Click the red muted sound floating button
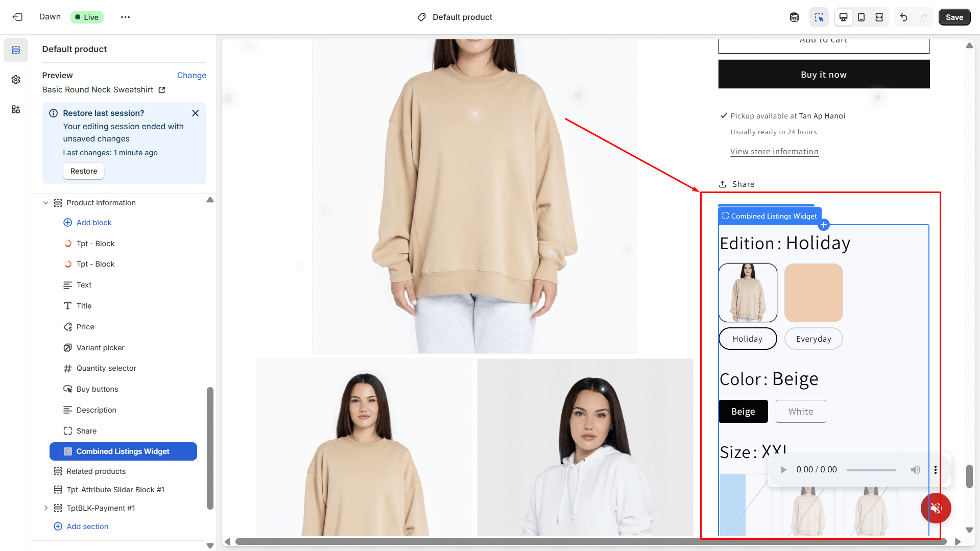The image size is (980, 551). click(936, 508)
